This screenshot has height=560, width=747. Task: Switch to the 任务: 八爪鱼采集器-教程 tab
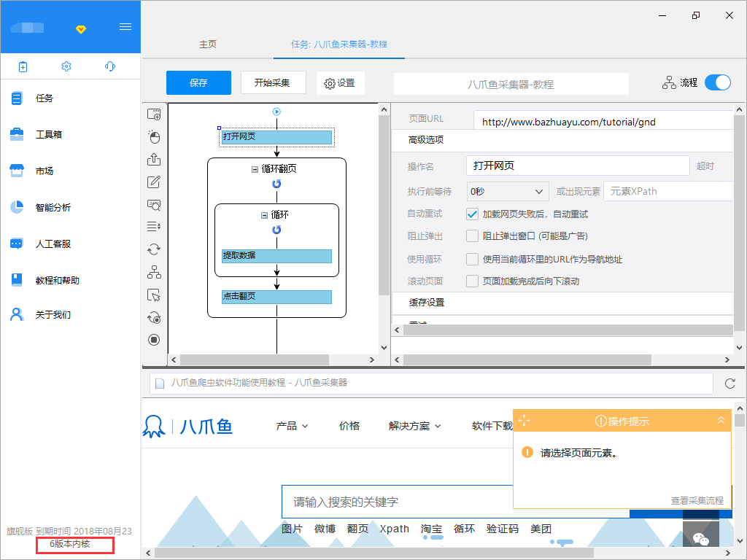tap(339, 44)
